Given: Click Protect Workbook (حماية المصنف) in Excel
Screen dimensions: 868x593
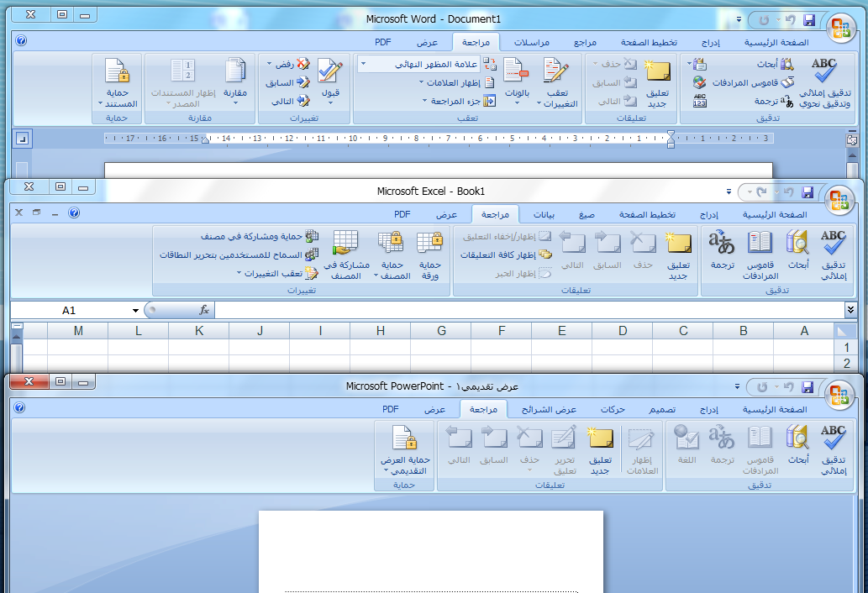Looking at the screenshot, I should pos(392,255).
